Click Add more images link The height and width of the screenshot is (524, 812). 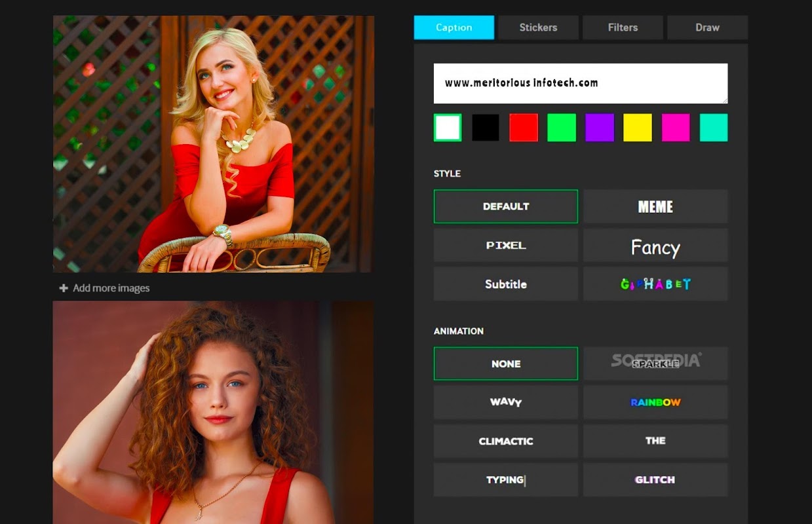111,288
